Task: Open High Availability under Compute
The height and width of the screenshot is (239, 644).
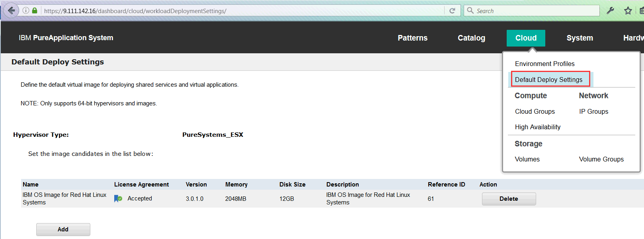Action: [537, 127]
